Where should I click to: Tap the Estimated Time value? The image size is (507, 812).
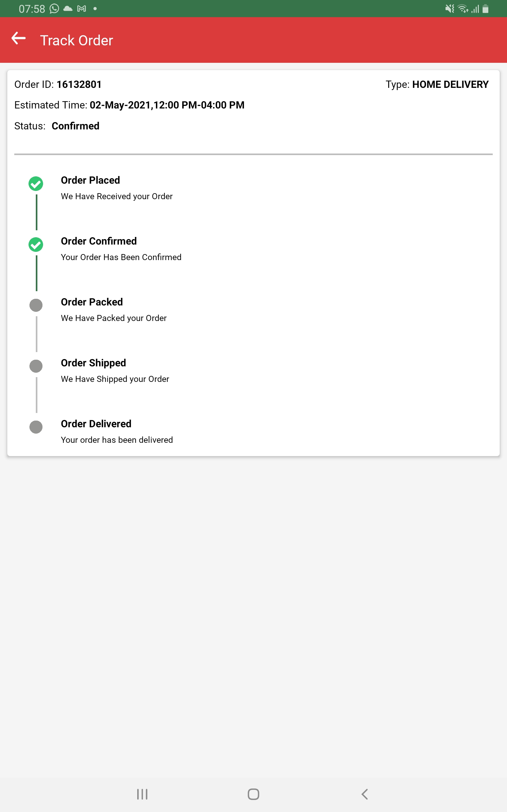pos(167,105)
